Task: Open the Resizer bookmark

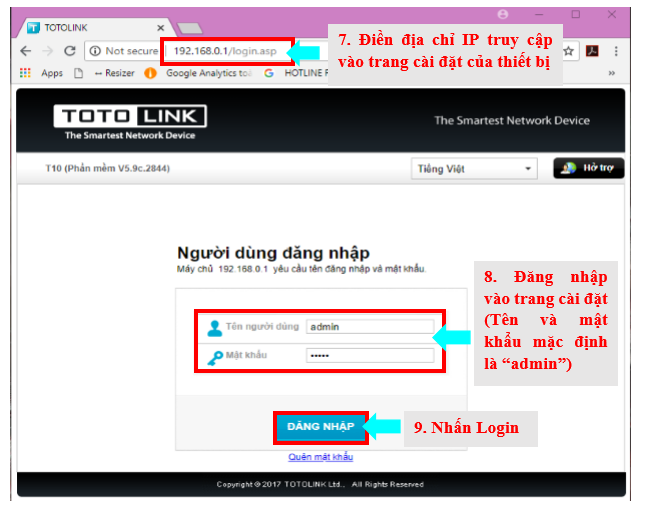Action: (x=114, y=73)
